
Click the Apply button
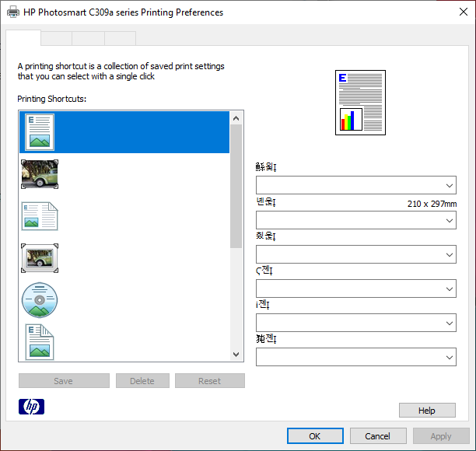tap(441, 436)
